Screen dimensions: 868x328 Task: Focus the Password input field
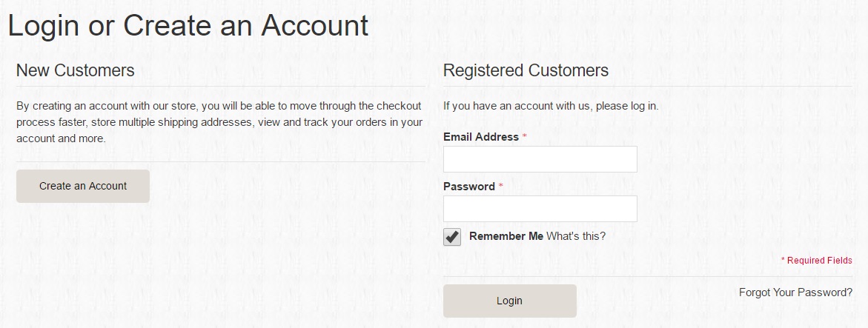tap(540, 209)
